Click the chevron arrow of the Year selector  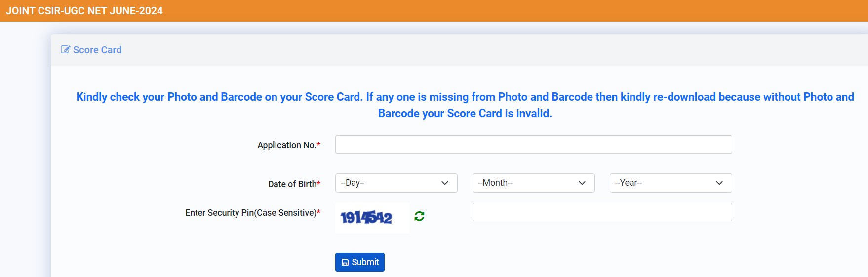tap(719, 183)
